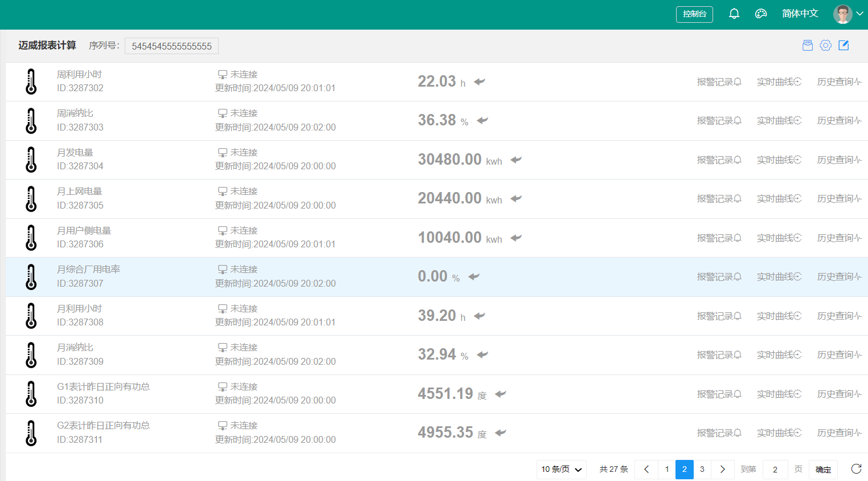Click the 确定 page jump button
The width and height of the screenshot is (868, 481).
tap(823, 470)
